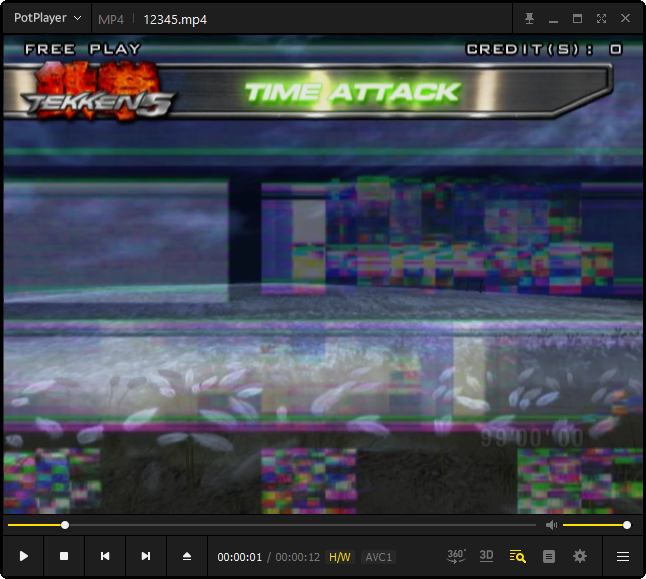Minimize the PotPlayer window

click(553, 19)
